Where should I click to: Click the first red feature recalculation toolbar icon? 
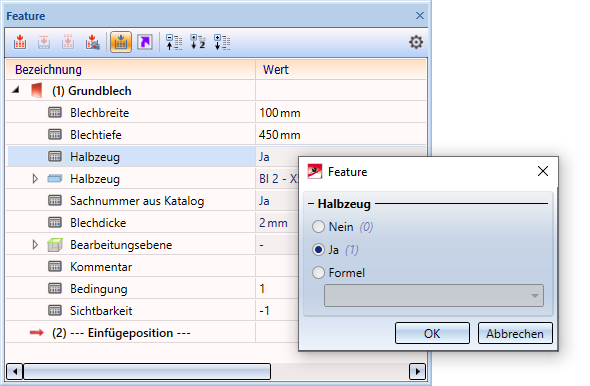(x=20, y=42)
